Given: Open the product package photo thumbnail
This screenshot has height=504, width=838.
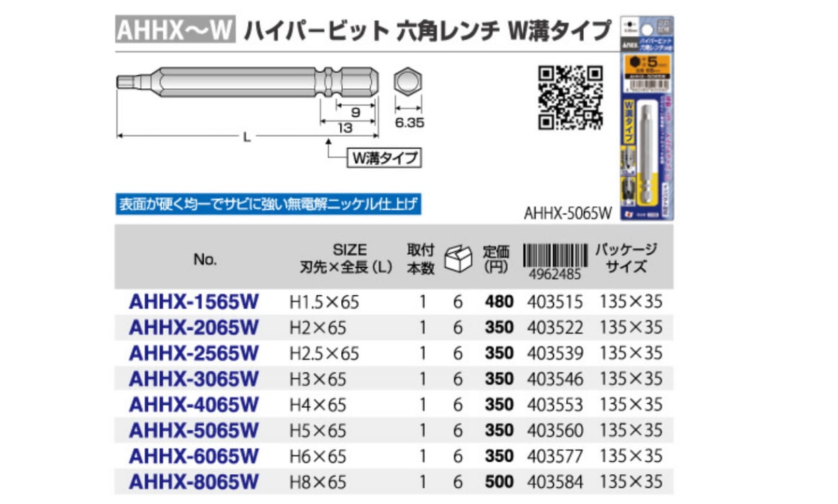Looking at the screenshot, I should (x=647, y=120).
